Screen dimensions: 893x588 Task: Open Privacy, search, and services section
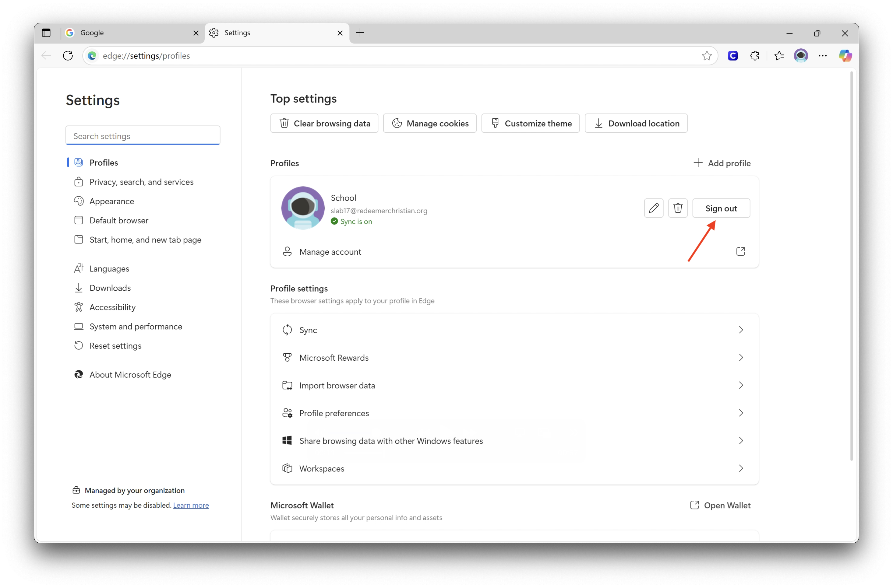141,182
